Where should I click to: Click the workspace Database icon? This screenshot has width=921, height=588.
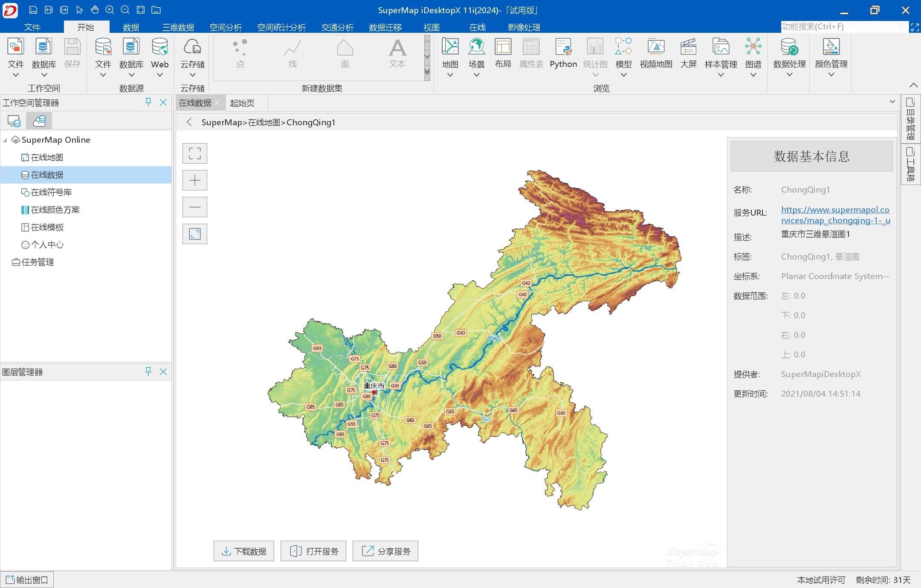pyautogui.click(x=43, y=47)
